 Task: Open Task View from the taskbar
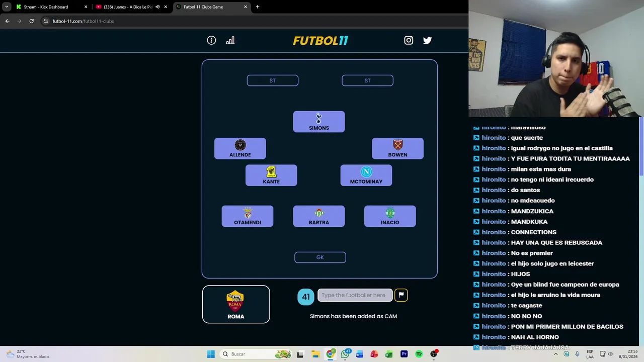pyautogui.click(x=300, y=354)
